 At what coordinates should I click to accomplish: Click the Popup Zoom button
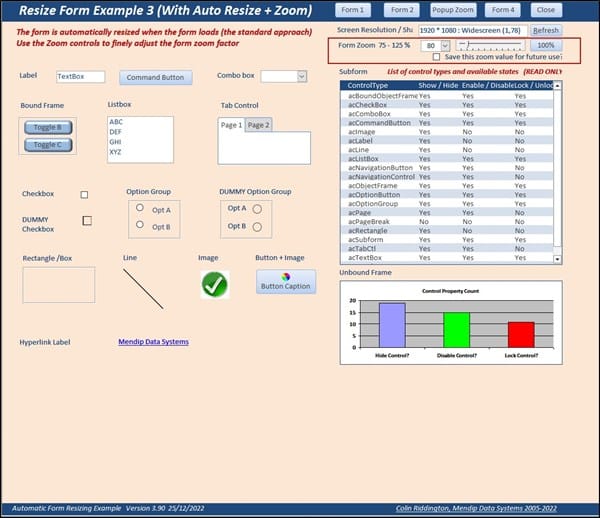point(453,9)
